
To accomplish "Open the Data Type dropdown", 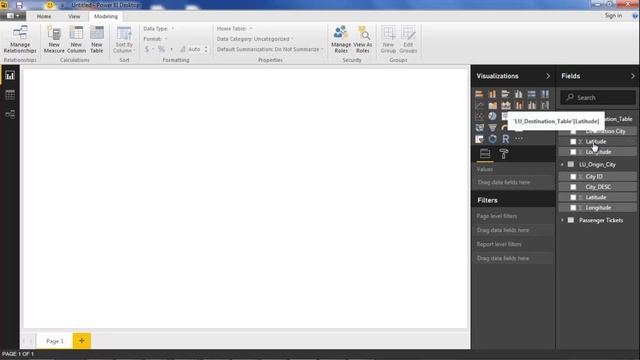I will tap(158, 29).
